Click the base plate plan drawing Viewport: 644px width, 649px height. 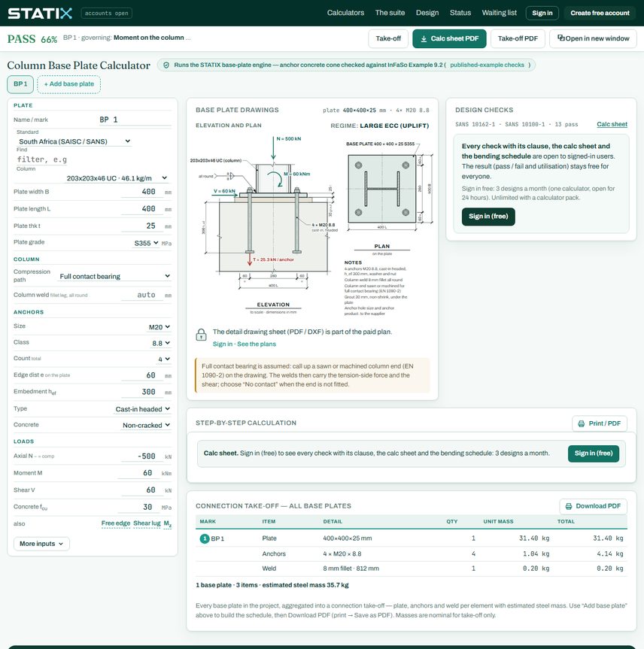click(382, 189)
